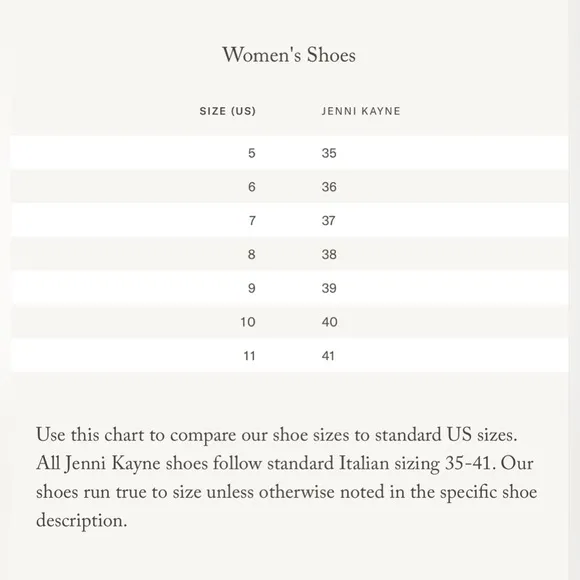The height and width of the screenshot is (580, 580).
Task: Click Jenni Kayne size 35 cell
Action: coord(329,153)
